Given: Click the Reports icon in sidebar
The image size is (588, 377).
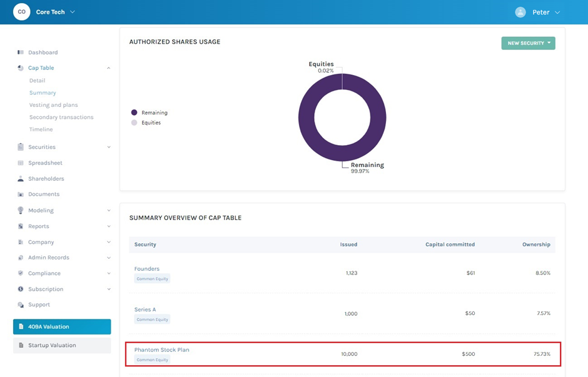Looking at the screenshot, I should (21, 226).
